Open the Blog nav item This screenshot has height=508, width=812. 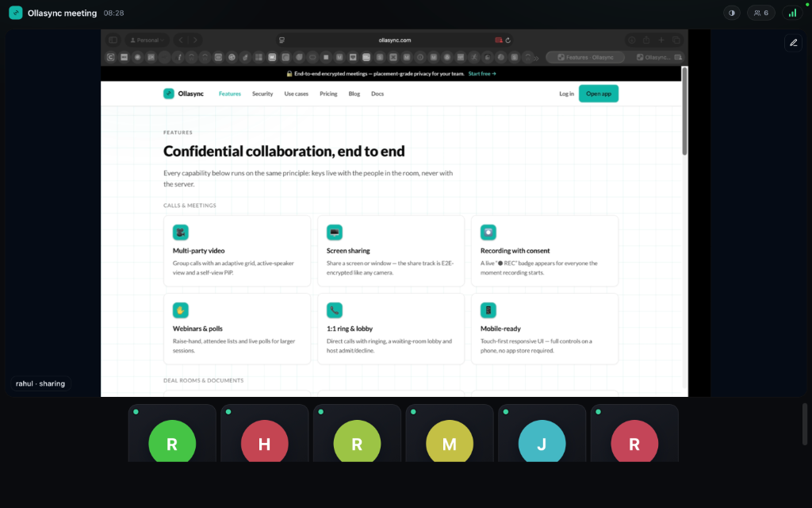[354, 94]
